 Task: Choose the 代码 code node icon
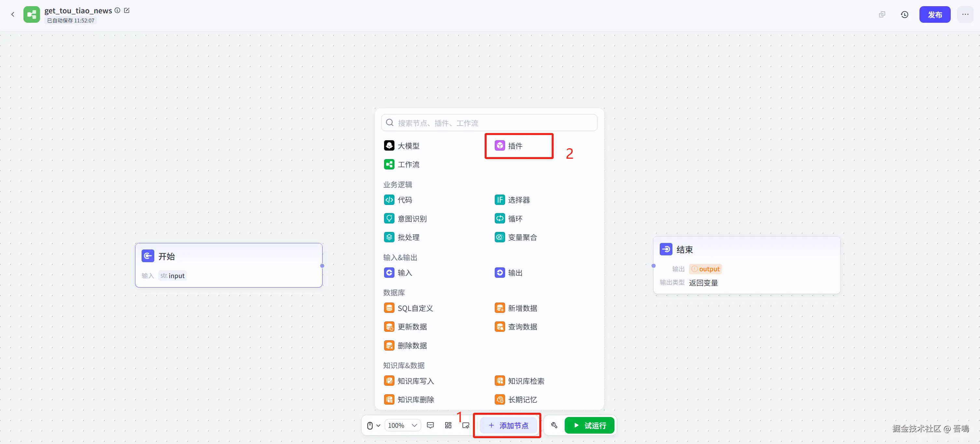[x=389, y=200]
